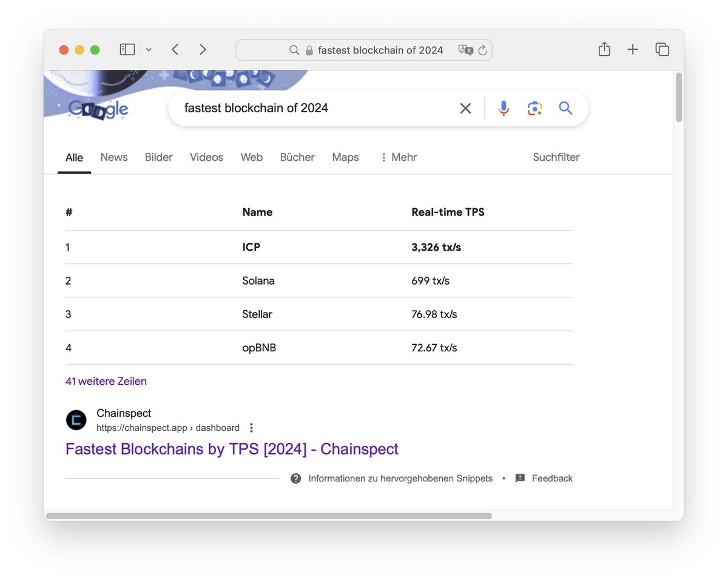This screenshot has width=728, height=579.
Task: Click the Name column header
Action: pos(257,212)
